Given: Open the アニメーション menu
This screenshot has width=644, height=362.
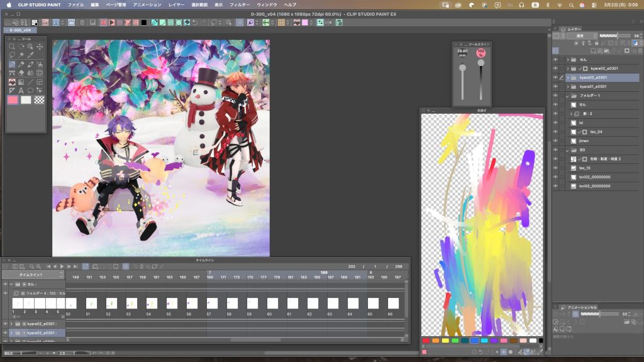Looking at the screenshot, I should point(147,4).
